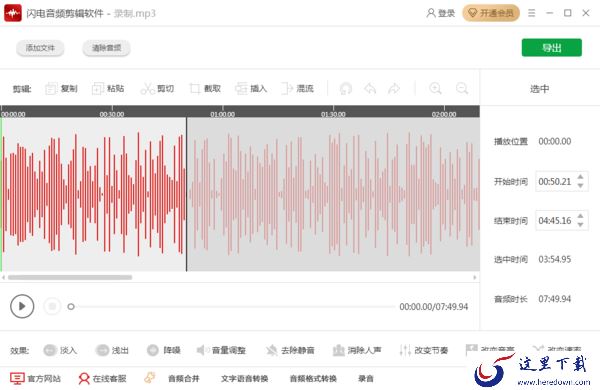600x390 pixels.
Task: Click the scrollbar's right arrow under waveform
Action: click(475, 277)
